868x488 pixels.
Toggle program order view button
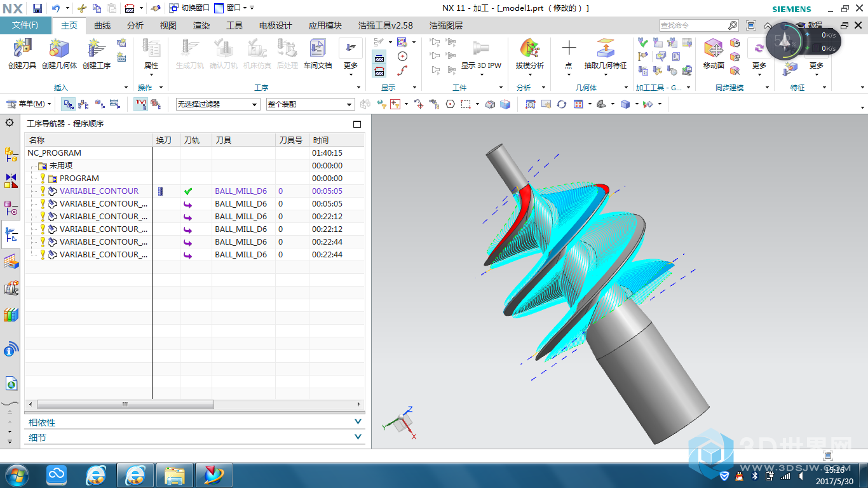(68, 104)
